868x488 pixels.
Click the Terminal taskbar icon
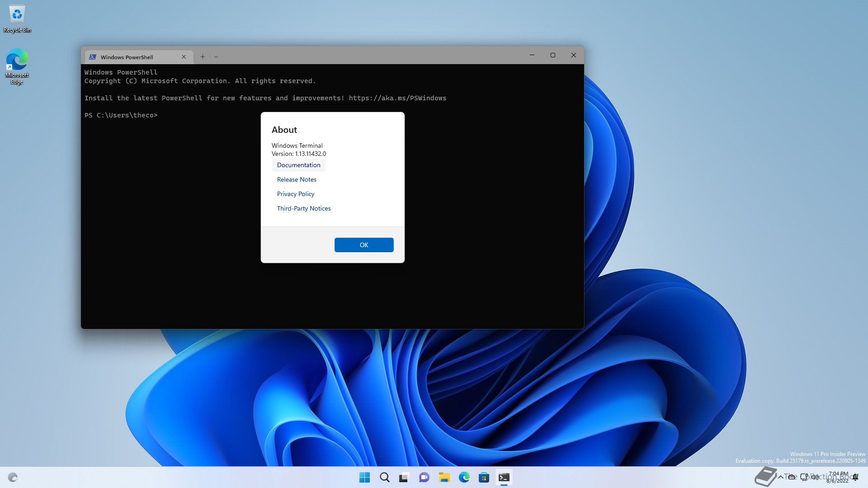click(504, 477)
